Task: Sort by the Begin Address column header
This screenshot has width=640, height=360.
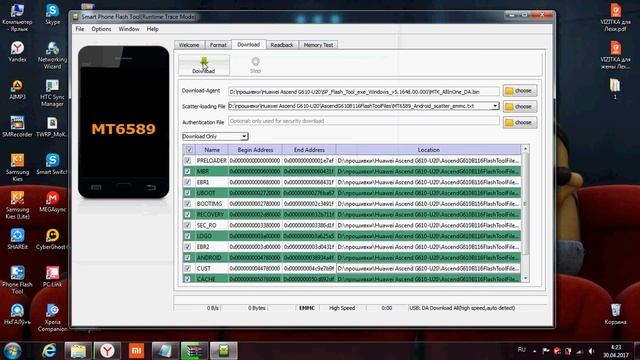Action: coord(255,150)
